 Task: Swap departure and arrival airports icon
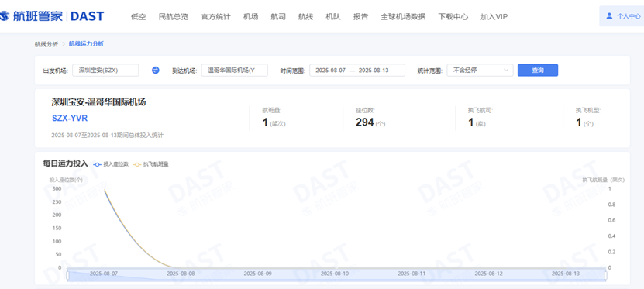156,71
